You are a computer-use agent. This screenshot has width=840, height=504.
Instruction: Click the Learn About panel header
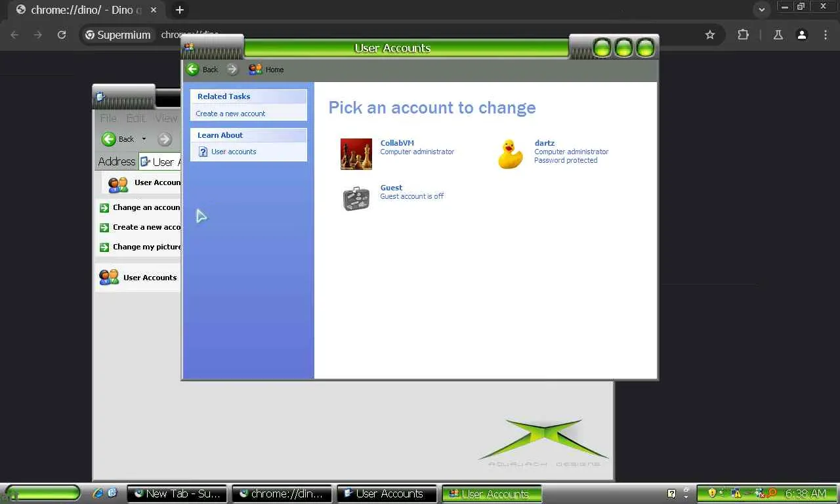(249, 135)
